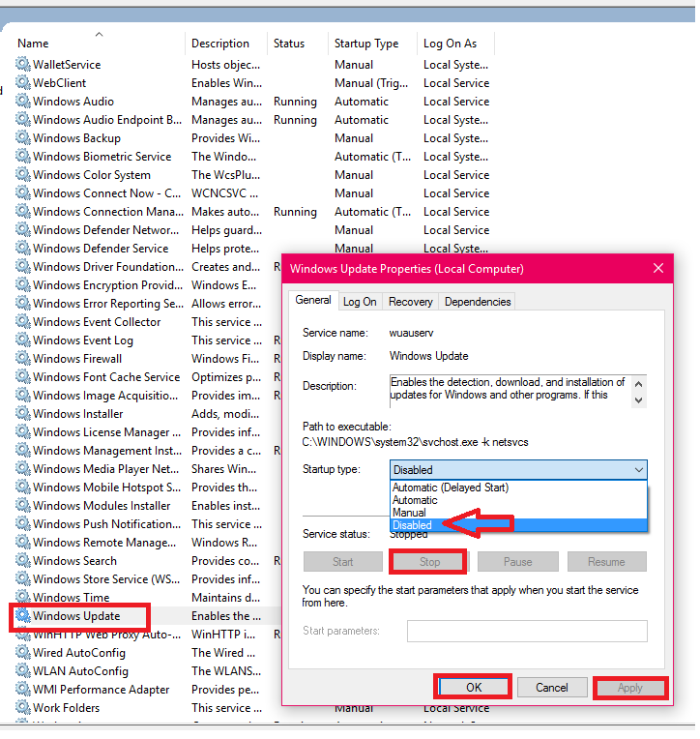Click the Windows Defender Service gear icon
The image size is (700, 739).
(22, 248)
